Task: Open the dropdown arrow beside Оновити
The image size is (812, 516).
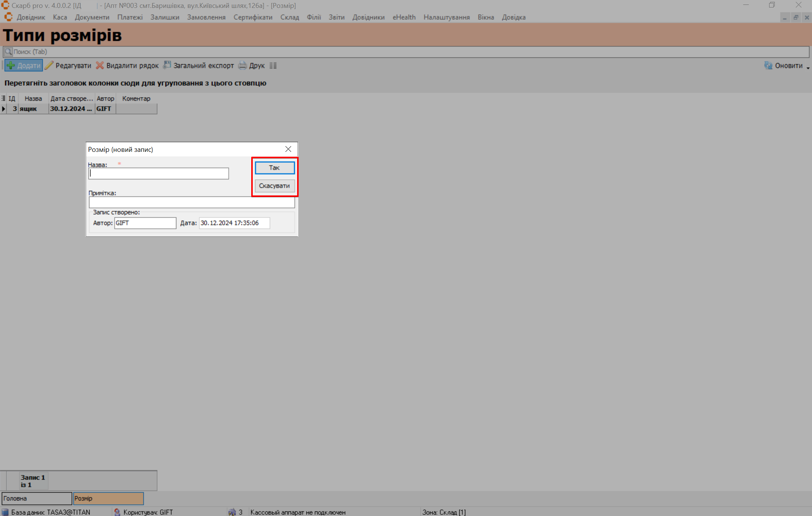Action: pyautogui.click(x=808, y=68)
